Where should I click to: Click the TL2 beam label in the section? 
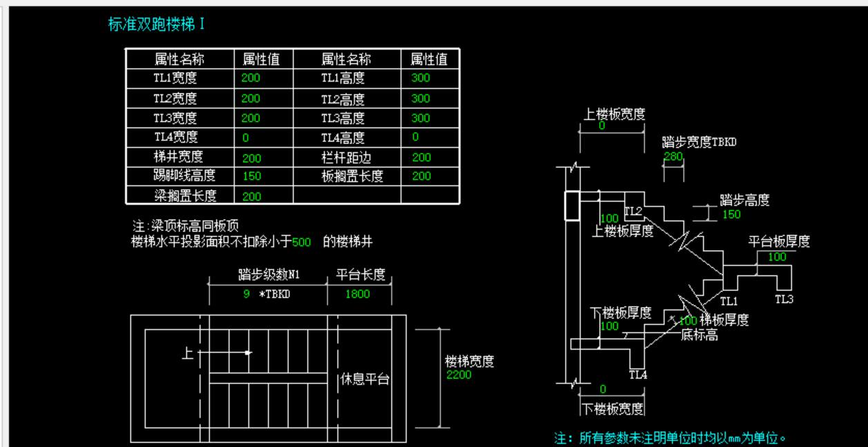633,211
